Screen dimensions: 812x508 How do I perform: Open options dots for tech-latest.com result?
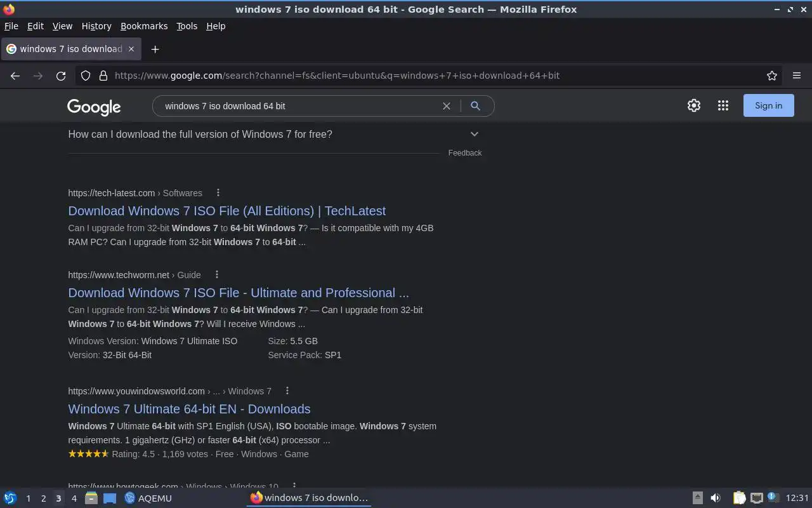[x=218, y=193]
